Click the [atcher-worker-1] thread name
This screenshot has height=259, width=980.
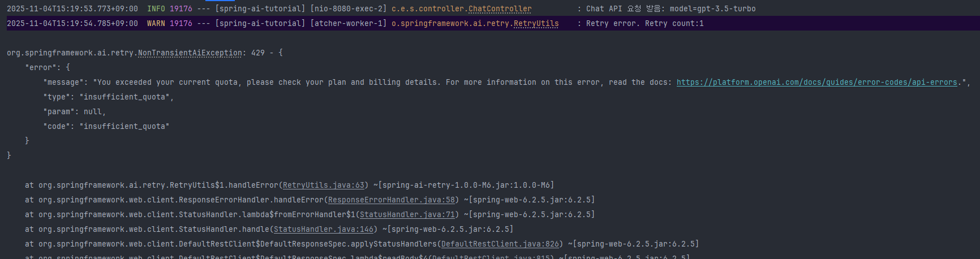pos(348,24)
